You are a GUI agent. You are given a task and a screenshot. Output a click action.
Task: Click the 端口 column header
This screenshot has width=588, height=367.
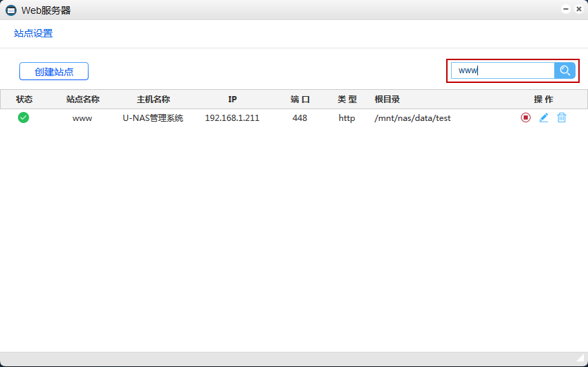click(300, 100)
